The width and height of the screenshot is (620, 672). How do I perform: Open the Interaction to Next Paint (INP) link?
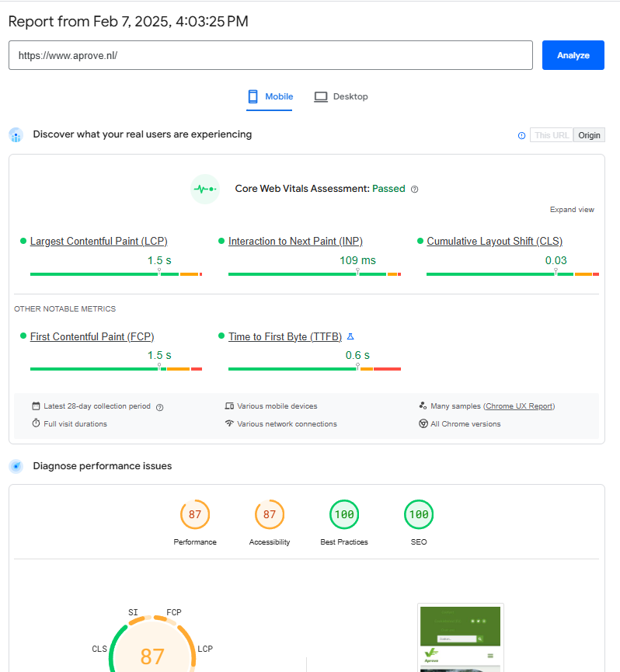(x=295, y=242)
